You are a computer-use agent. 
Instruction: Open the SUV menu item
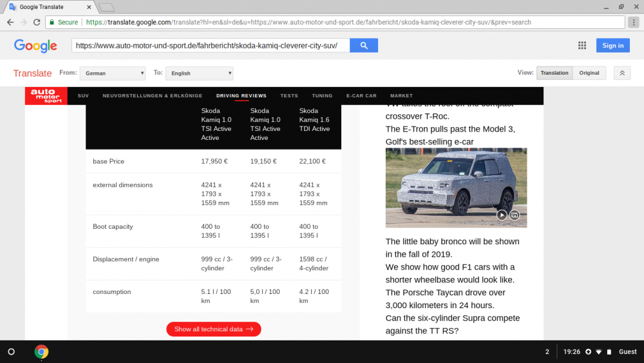83,96
